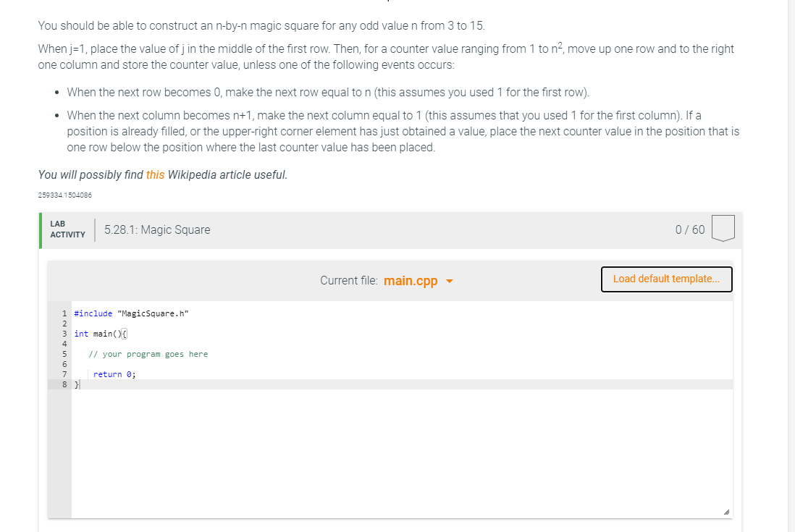
Task: Click the return 0; statement
Action: tap(114, 374)
